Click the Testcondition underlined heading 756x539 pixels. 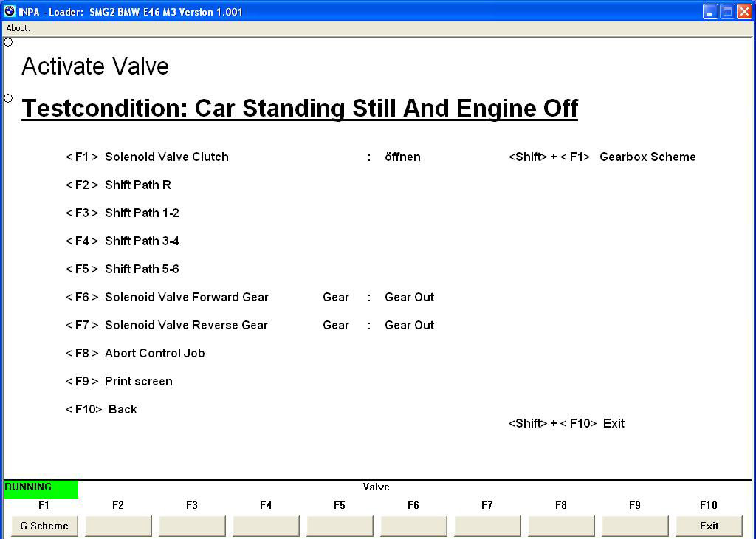tap(300, 109)
